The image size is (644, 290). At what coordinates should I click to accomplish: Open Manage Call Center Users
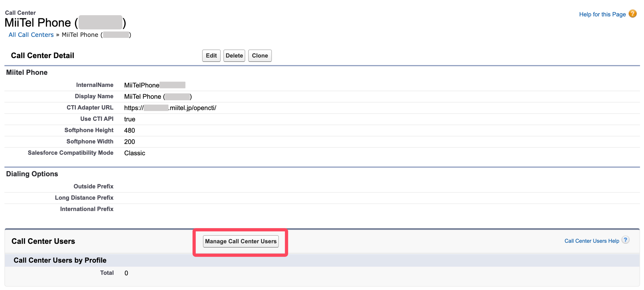pyautogui.click(x=241, y=241)
